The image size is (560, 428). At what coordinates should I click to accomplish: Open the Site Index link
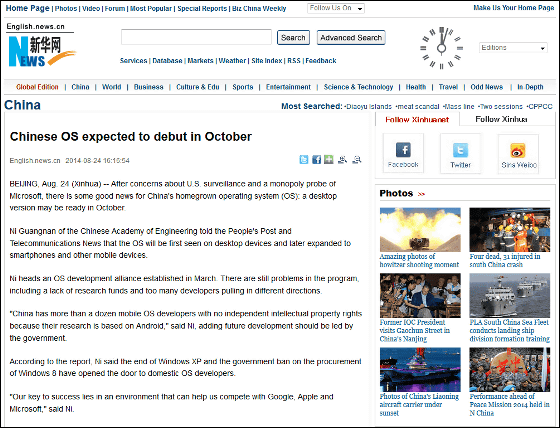[x=267, y=61]
